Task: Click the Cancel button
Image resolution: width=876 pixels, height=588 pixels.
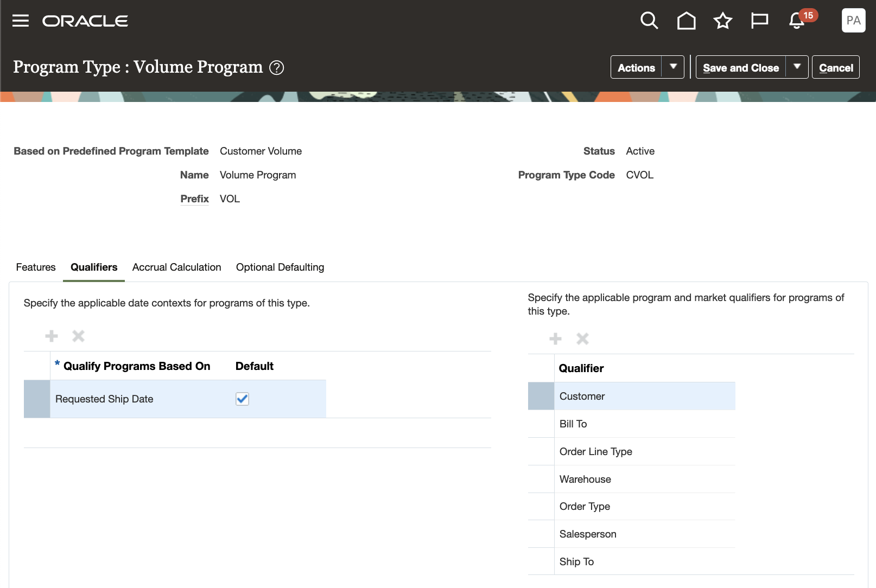Action: coord(836,67)
